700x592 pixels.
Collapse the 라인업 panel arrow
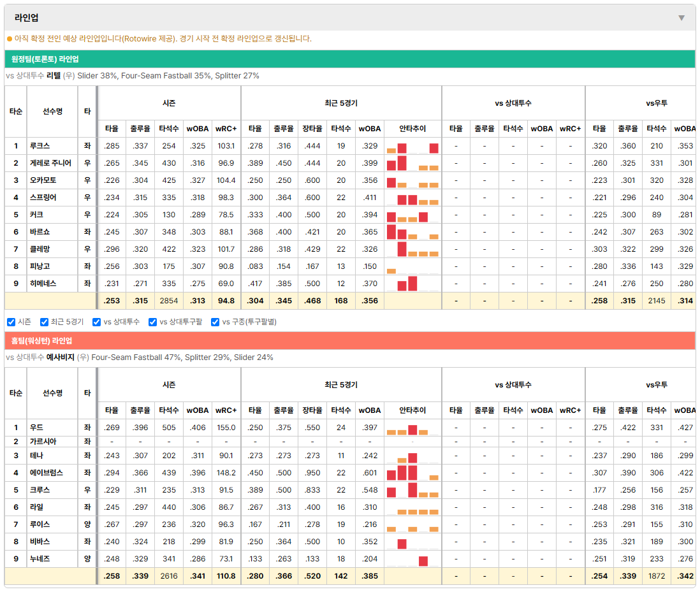click(x=682, y=18)
